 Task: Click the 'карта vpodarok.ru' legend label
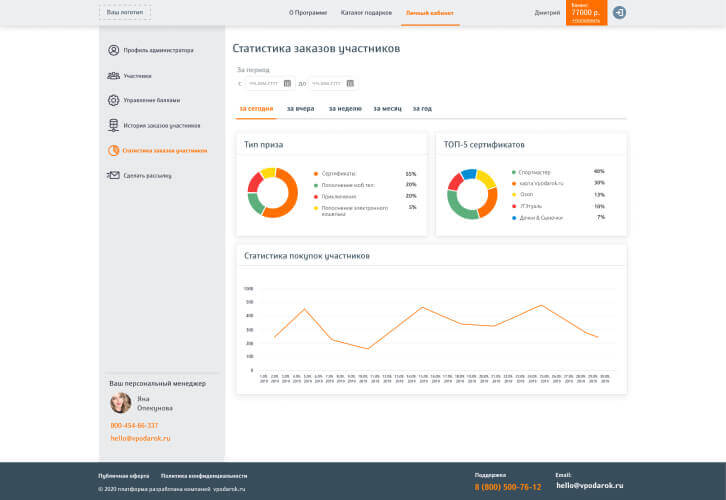point(541,183)
